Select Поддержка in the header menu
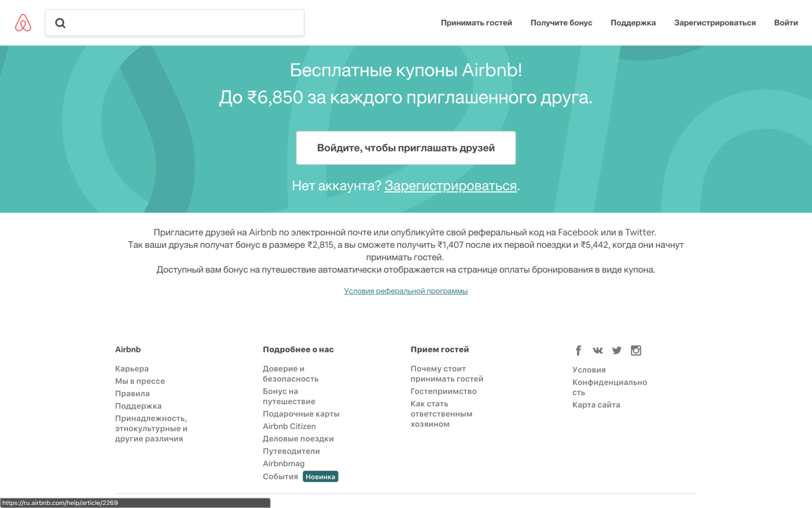Viewport: 812px width, 508px height. pos(633,23)
